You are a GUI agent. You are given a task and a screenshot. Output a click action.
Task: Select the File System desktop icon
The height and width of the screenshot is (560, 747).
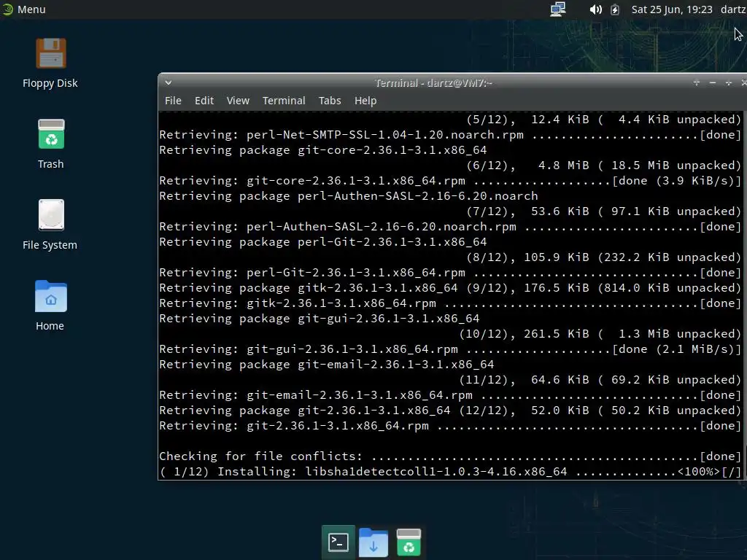[50, 225]
